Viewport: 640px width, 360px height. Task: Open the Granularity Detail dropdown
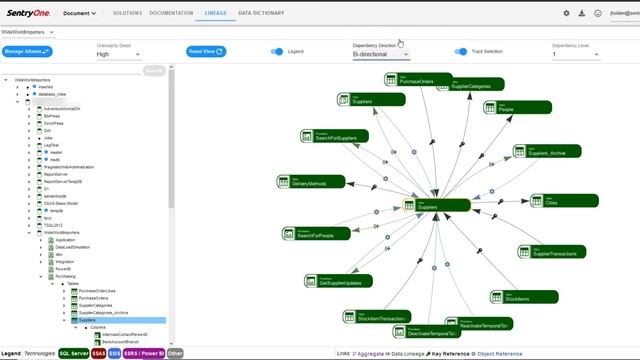point(118,54)
